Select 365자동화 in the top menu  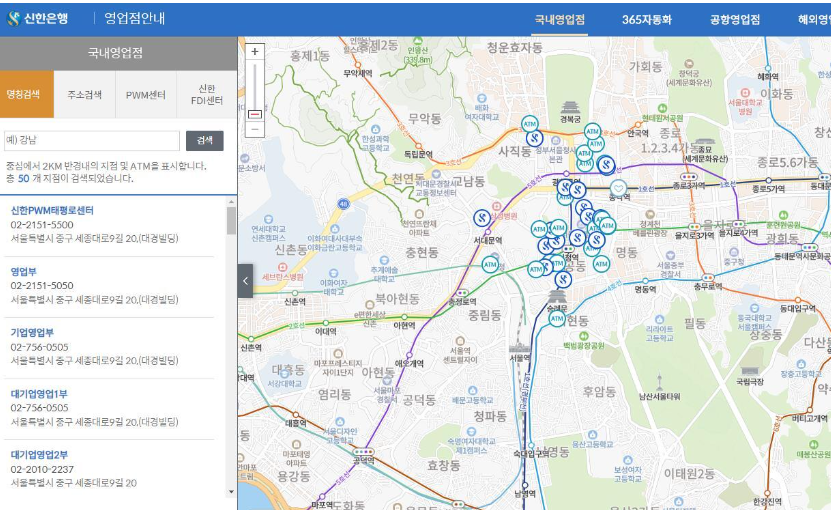647,20
